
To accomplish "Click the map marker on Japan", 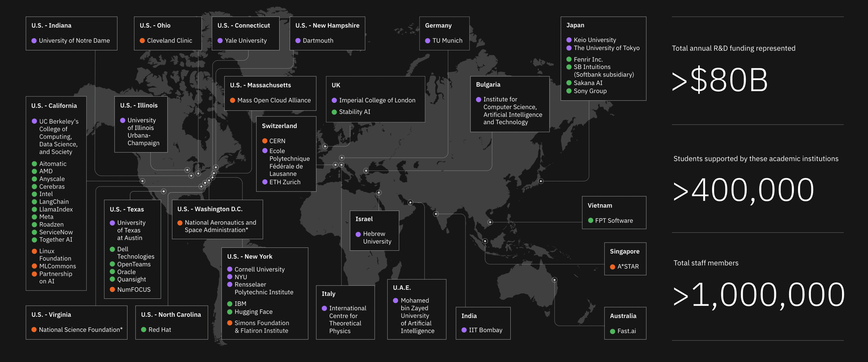I will [541, 181].
